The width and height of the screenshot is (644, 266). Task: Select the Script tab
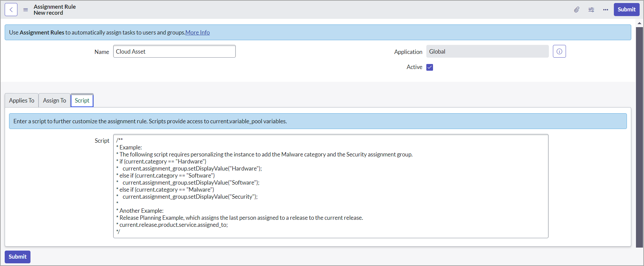(x=82, y=101)
